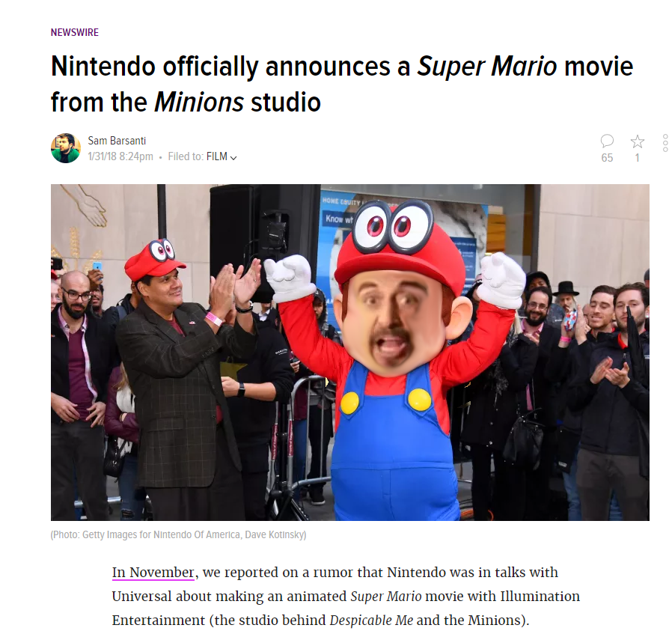The height and width of the screenshot is (631, 672).
Task: Star this article with the star icon
Action: (x=638, y=141)
